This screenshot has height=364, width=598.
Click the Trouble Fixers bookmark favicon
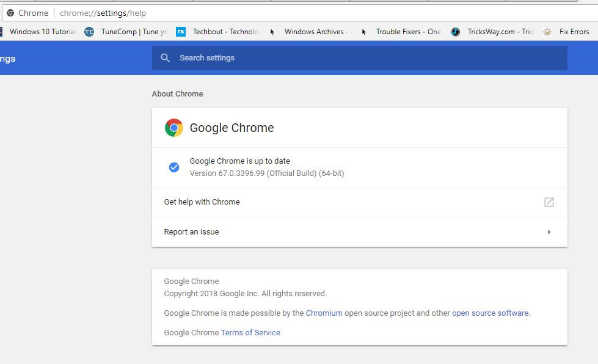click(364, 32)
